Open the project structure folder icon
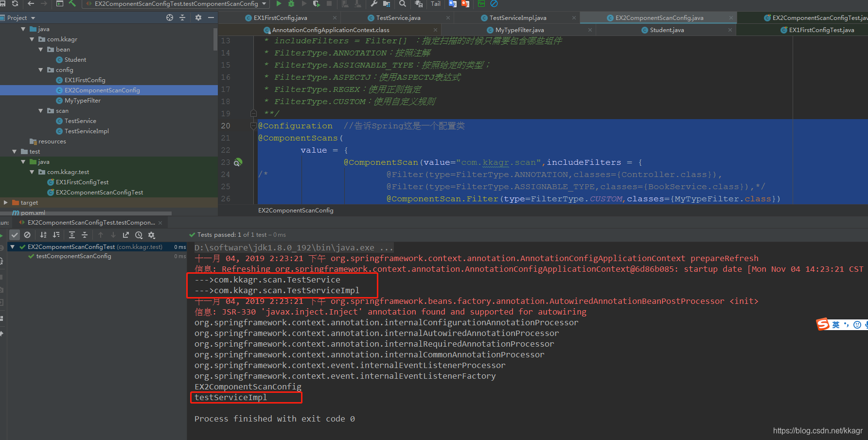Image resolution: width=868 pixels, height=440 pixels. click(x=387, y=3)
